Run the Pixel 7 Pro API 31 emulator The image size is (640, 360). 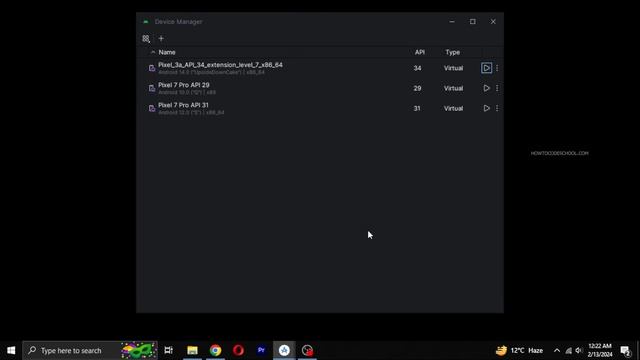coord(486,108)
